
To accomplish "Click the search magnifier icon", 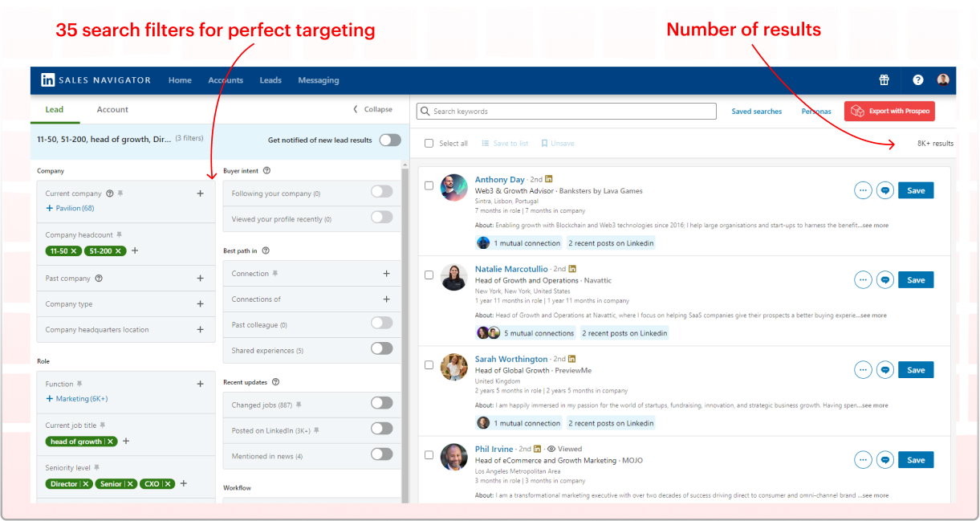I will coord(425,112).
